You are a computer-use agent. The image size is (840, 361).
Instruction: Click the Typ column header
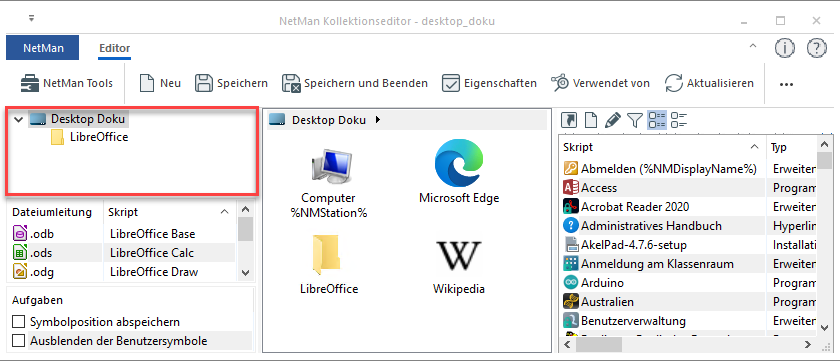click(790, 147)
